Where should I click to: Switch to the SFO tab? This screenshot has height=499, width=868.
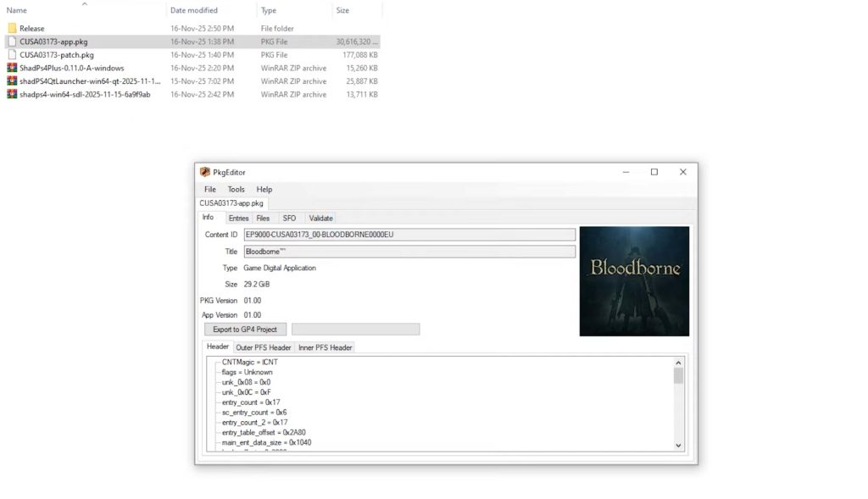coord(289,218)
